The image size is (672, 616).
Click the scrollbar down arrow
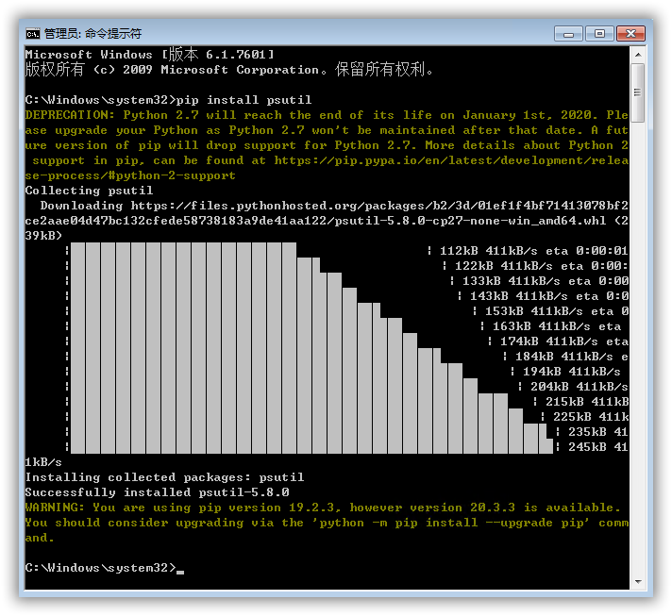638,581
